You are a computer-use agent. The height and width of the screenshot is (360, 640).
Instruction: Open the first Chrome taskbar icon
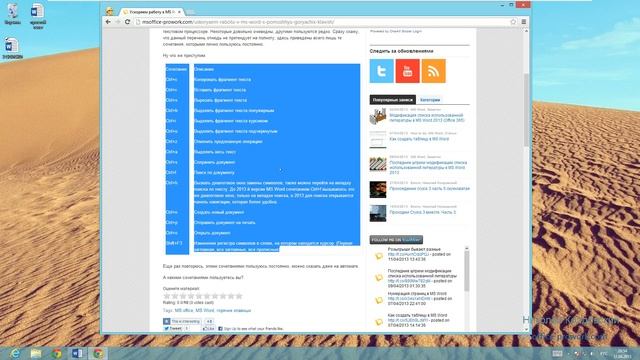tap(56, 353)
